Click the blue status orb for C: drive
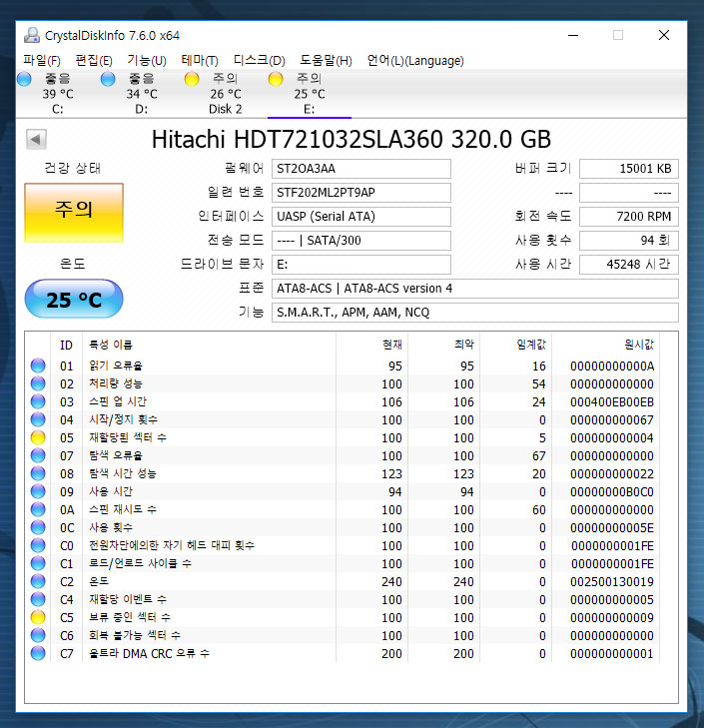Image resolution: width=704 pixels, height=728 pixels. point(24,79)
